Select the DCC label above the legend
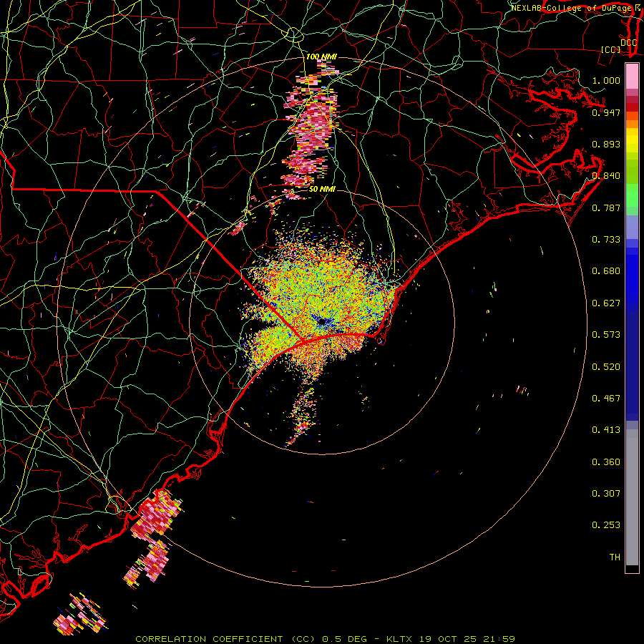This screenshot has width=644, height=644. click(x=629, y=43)
